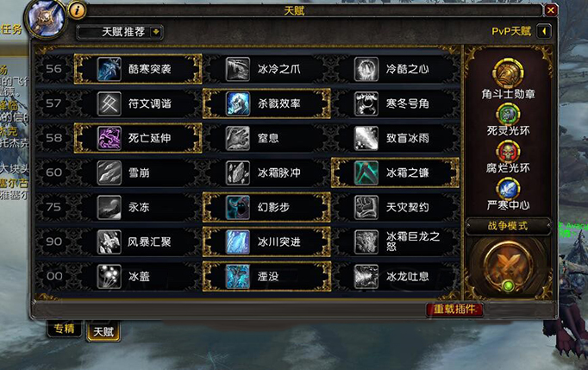Choose the 冷酷之心 talent icon
This screenshot has width=588, height=370.
pyautogui.click(x=366, y=69)
